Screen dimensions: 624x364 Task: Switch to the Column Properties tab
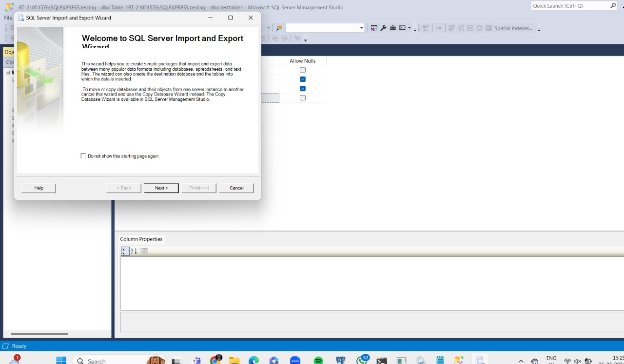coord(141,239)
